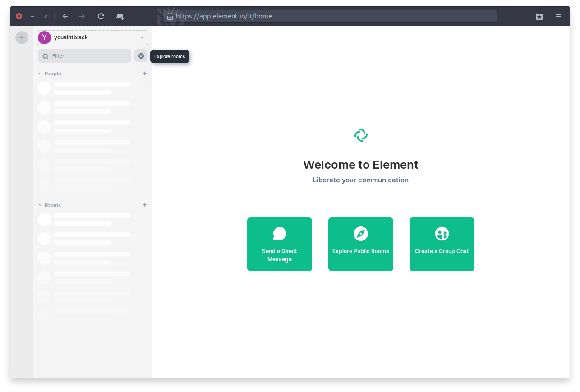The width and height of the screenshot is (580, 392).
Task: Open the browser bookmarks star icon
Action: coord(539,16)
